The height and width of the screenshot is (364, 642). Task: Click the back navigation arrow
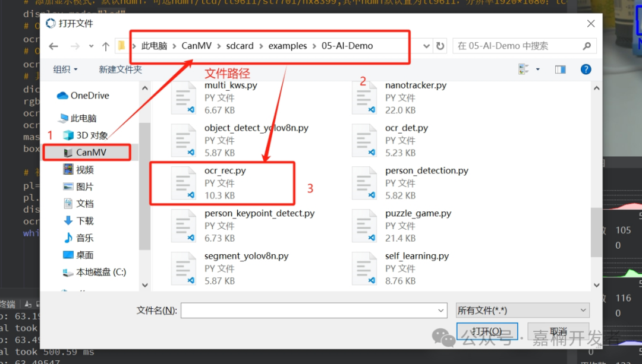coord(53,46)
